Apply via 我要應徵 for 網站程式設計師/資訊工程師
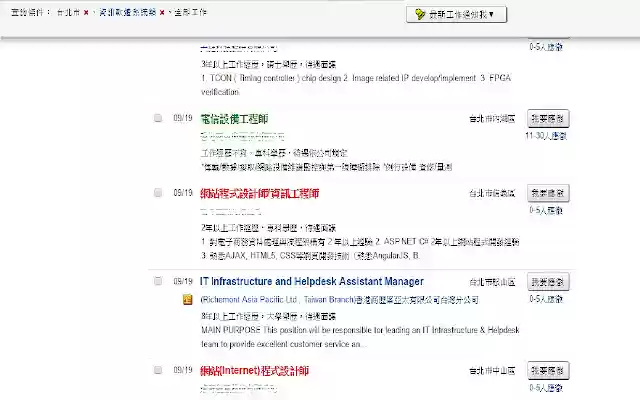Screen dimensions: 640x400 pos(548,193)
